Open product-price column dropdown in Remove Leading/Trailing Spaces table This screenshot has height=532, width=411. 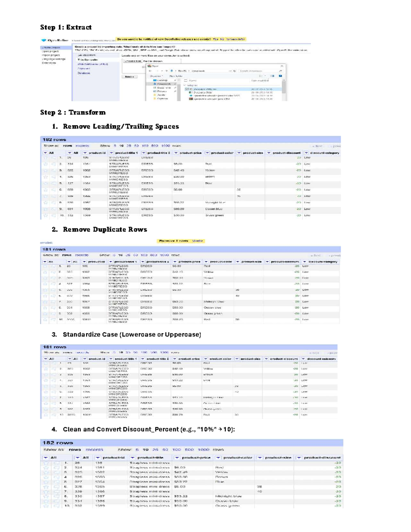pyautogui.click(x=176, y=153)
